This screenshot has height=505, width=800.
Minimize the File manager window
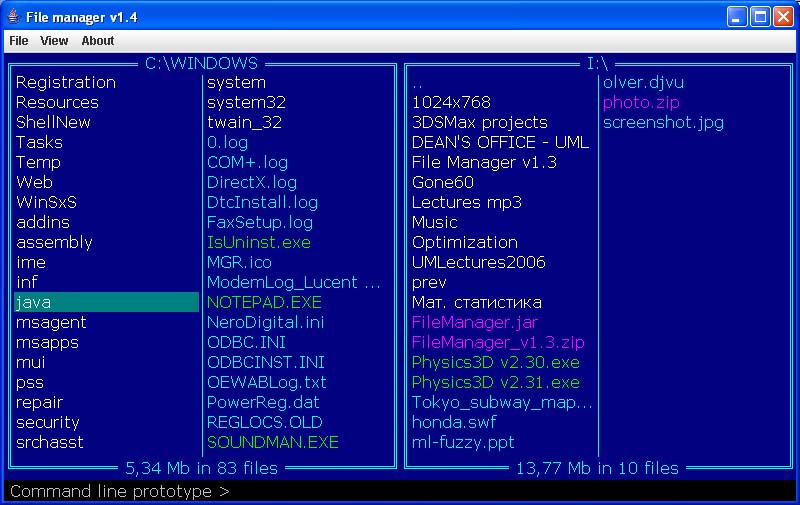[x=737, y=17]
